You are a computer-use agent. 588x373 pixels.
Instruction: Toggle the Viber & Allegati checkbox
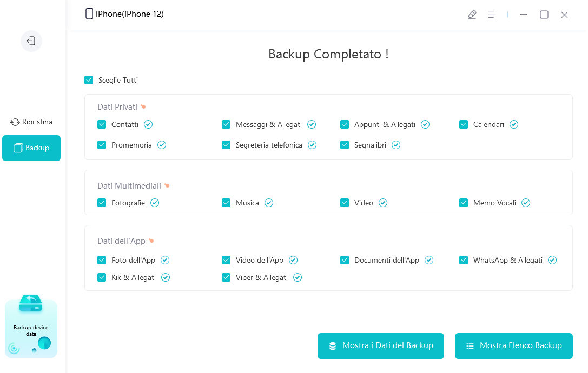coord(226,277)
